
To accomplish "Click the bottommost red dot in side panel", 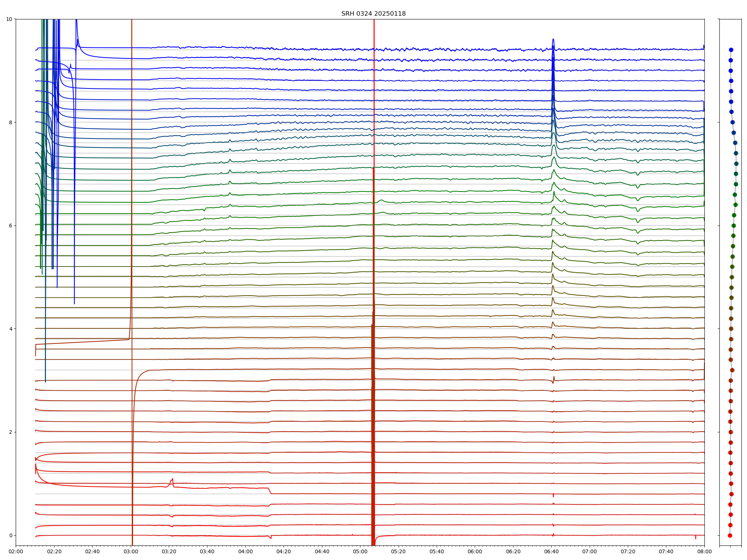I will 730,535.
